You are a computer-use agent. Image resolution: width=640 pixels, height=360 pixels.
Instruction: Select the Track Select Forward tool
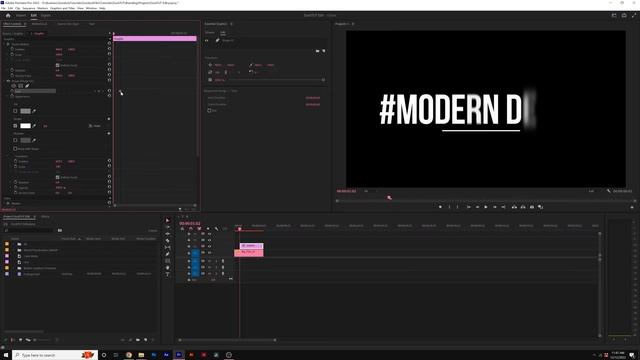pos(167,227)
